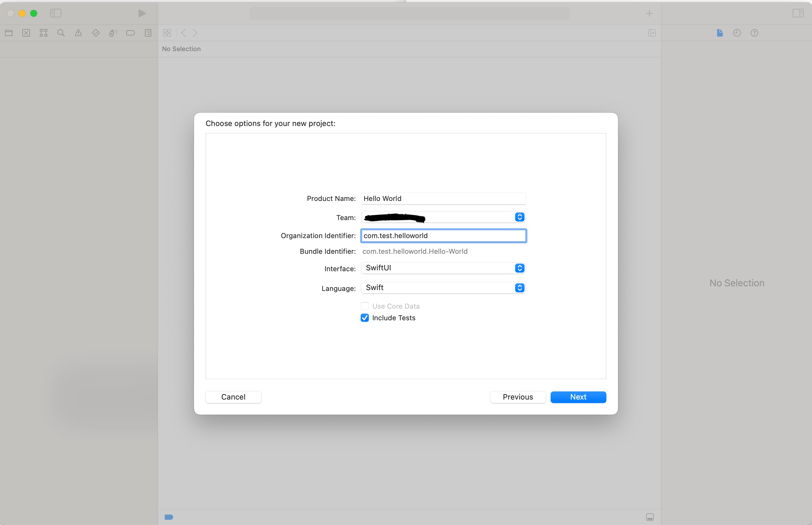The image size is (812, 525).
Task: Open the Project navigator folder icon
Action: pos(9,33)
